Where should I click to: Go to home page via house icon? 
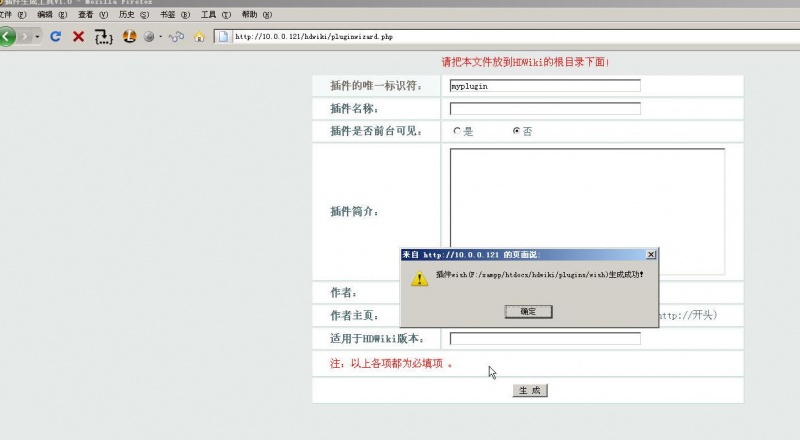click(x=199, y=37)
